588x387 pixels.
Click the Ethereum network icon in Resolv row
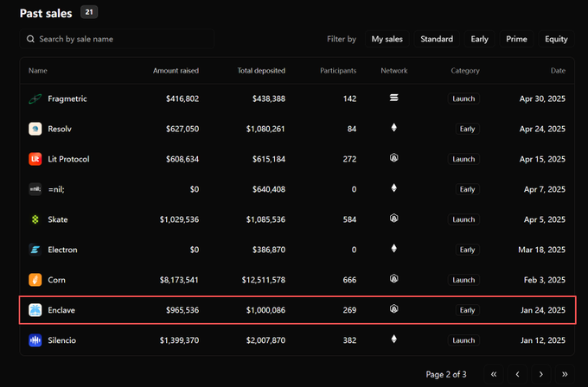click(x=393, y=128)
